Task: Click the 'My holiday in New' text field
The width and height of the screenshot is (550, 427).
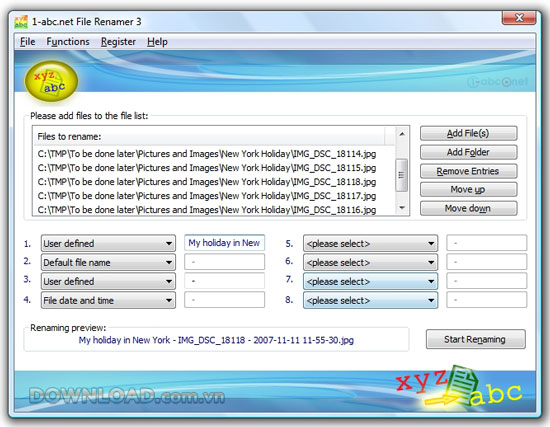Action: 224,243
